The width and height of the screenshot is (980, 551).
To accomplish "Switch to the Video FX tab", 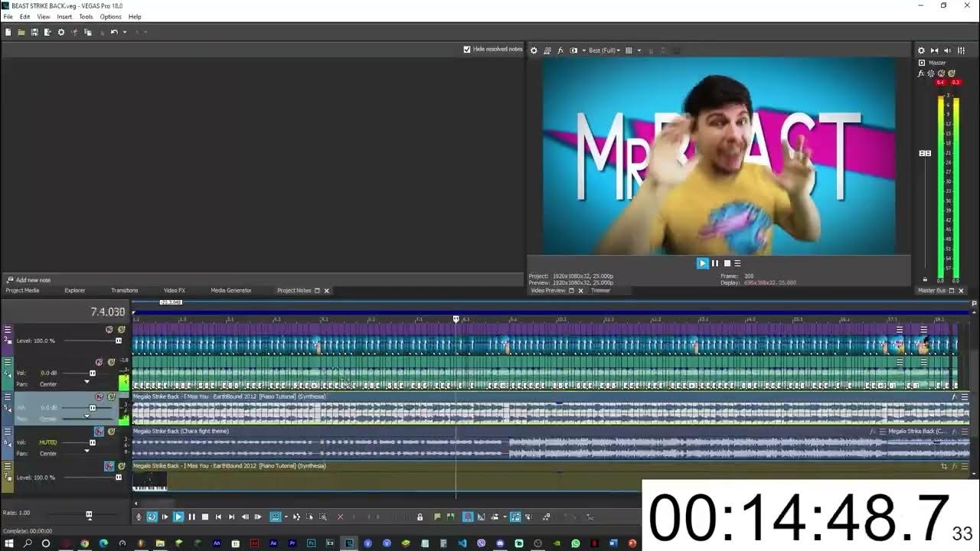I will pyautogui.click(x=175, y=291).
